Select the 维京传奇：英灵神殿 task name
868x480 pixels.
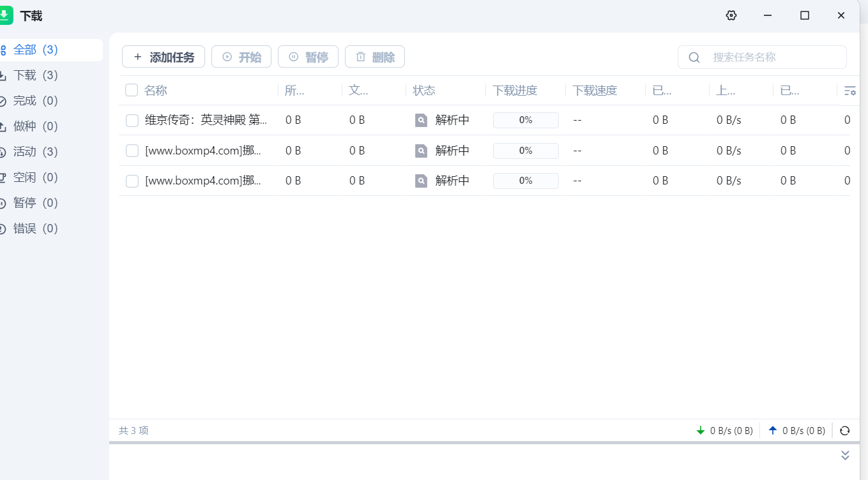pos(206,120)
